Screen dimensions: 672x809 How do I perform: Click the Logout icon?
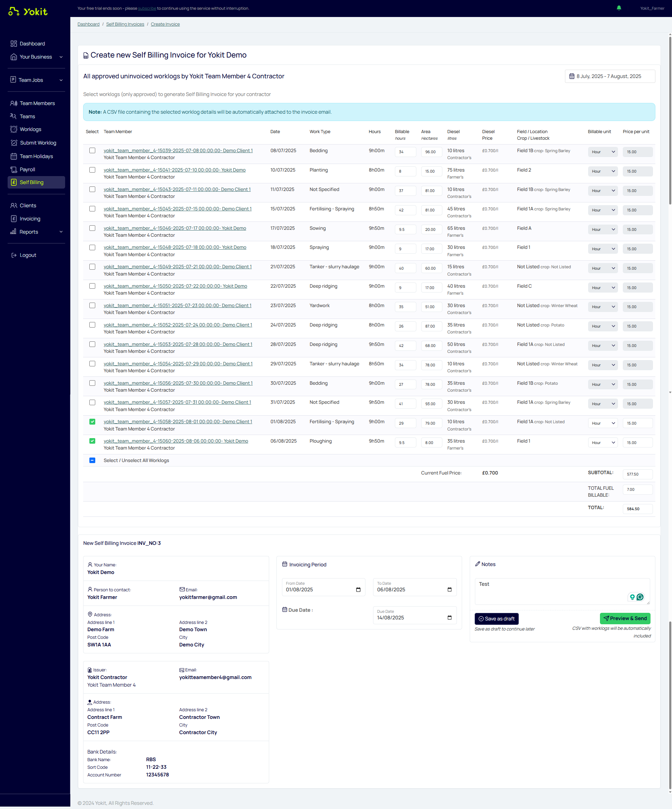(x=14, y=255)
